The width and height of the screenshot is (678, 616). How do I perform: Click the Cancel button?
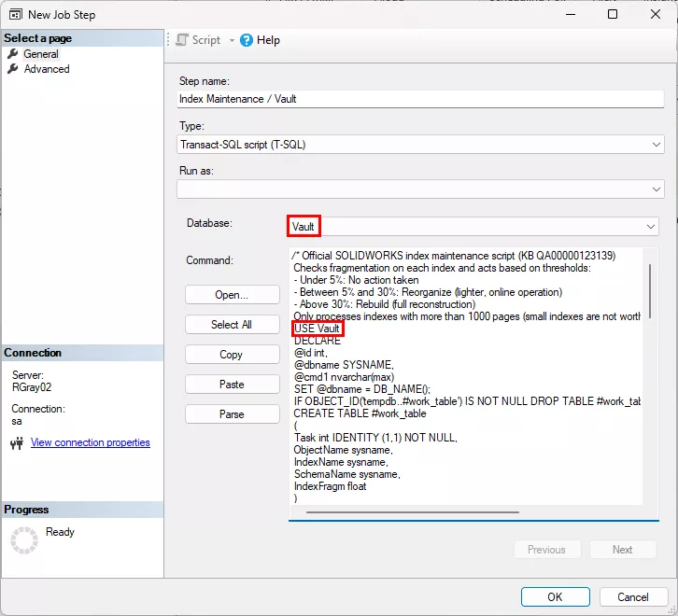pyautogui.click(x=633, y=597)
